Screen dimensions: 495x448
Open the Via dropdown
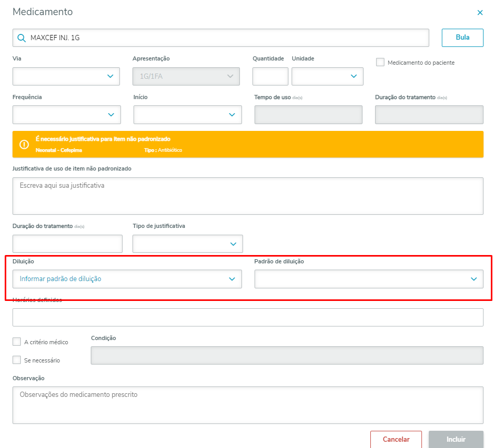66,76
